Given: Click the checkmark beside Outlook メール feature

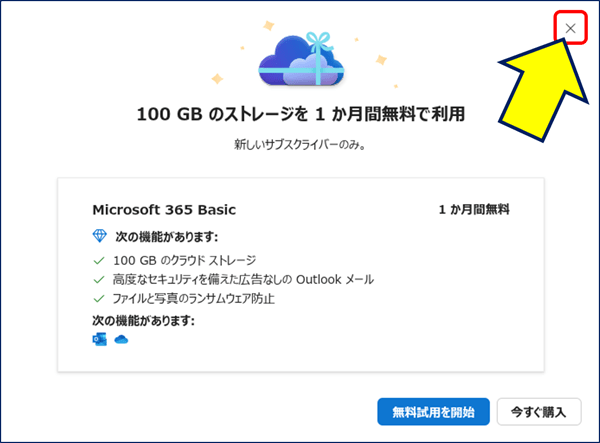Looking at the screenshot, I should (99, 280).
